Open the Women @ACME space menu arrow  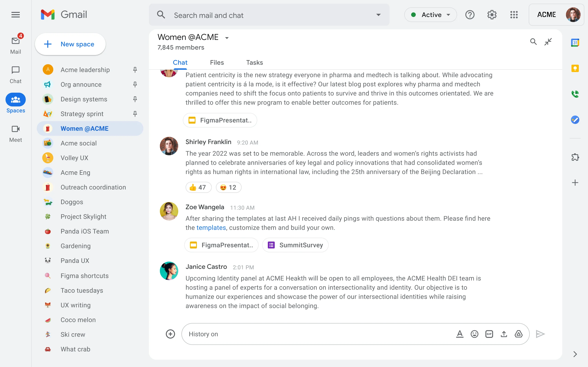pos(227,38)
